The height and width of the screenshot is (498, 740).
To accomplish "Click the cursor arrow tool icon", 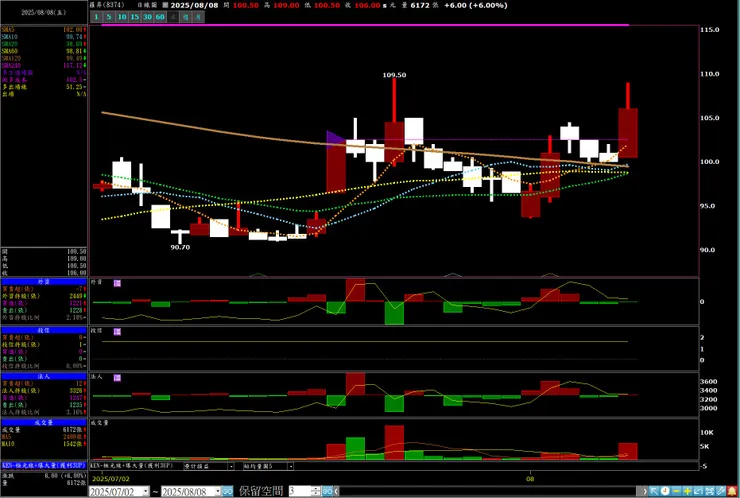I will pyautogui.click(x=654, y=491).
